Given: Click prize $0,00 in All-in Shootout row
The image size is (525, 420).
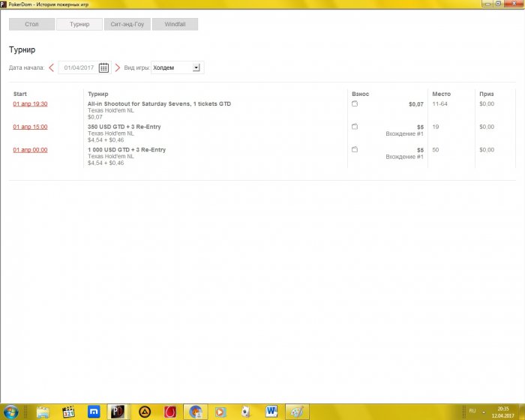Looking at the screenshot, I should pyautogui.click(x=487, y=103).
